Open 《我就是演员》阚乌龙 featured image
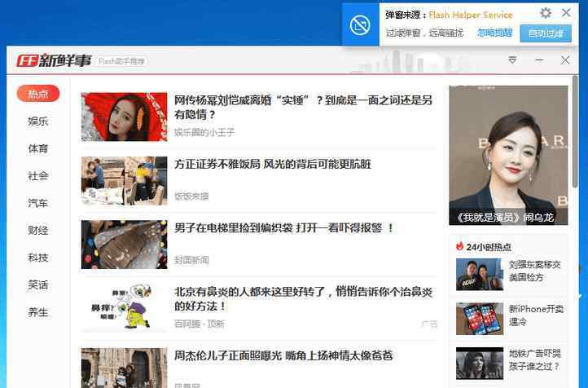 pyautogui.click(x=508, y=155)
